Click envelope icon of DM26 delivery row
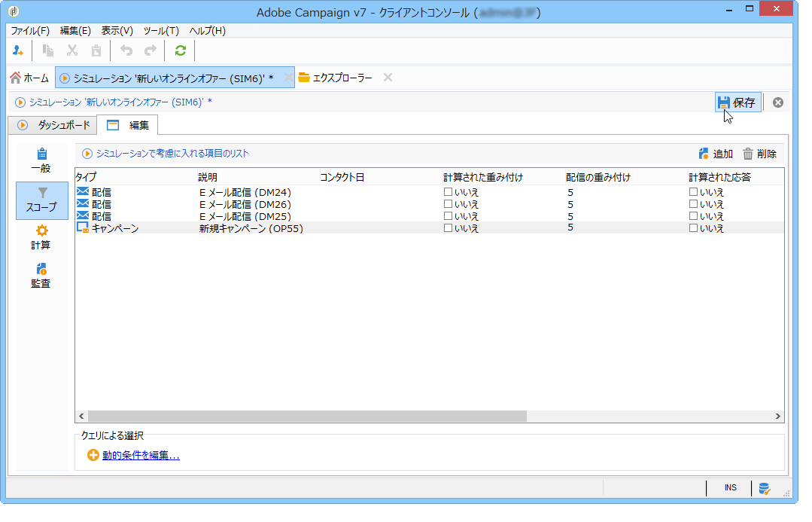The height and width of the screenshot is (522, 812). [83, 204]
